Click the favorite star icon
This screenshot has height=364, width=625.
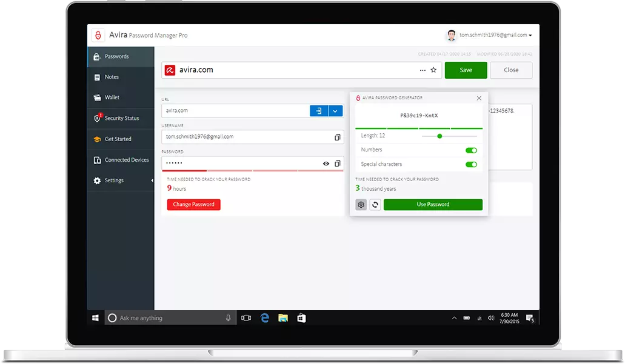pyautogui.click(x=433, y=70)
